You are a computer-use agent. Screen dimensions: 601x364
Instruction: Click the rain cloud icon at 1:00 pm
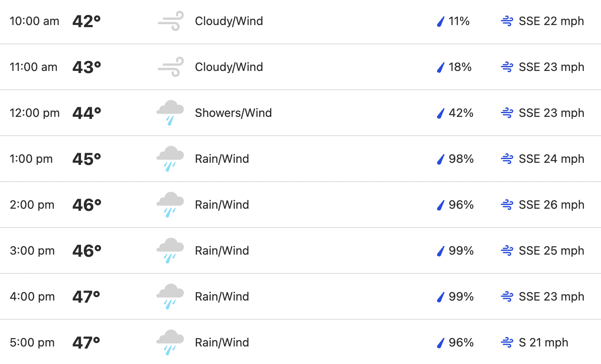click(170, 159)
